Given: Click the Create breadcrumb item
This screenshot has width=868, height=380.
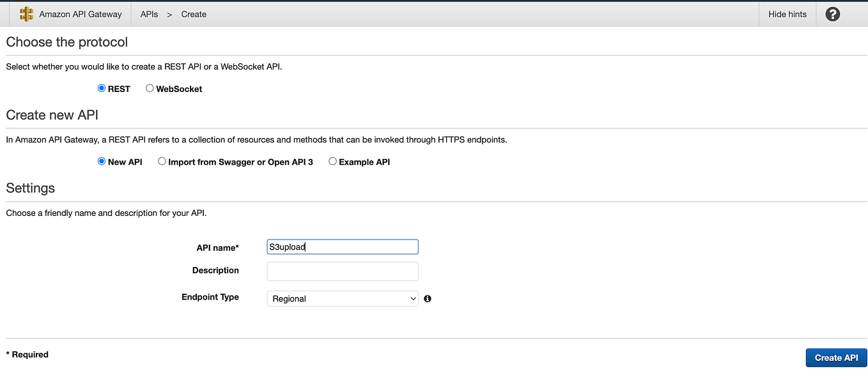Looking at the screenshot, I should (x=194, y=14).
